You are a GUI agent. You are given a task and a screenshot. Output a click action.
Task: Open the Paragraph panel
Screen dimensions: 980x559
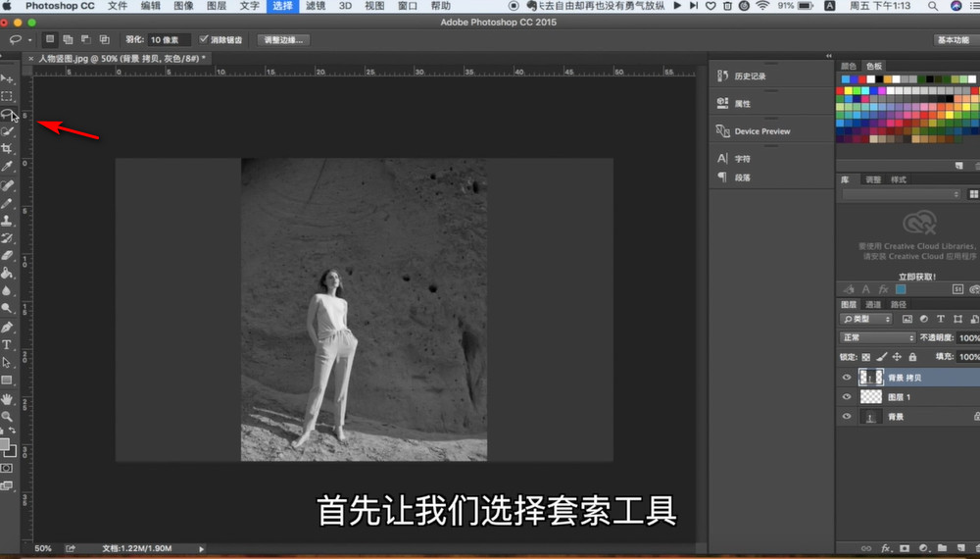coord(734,178)
